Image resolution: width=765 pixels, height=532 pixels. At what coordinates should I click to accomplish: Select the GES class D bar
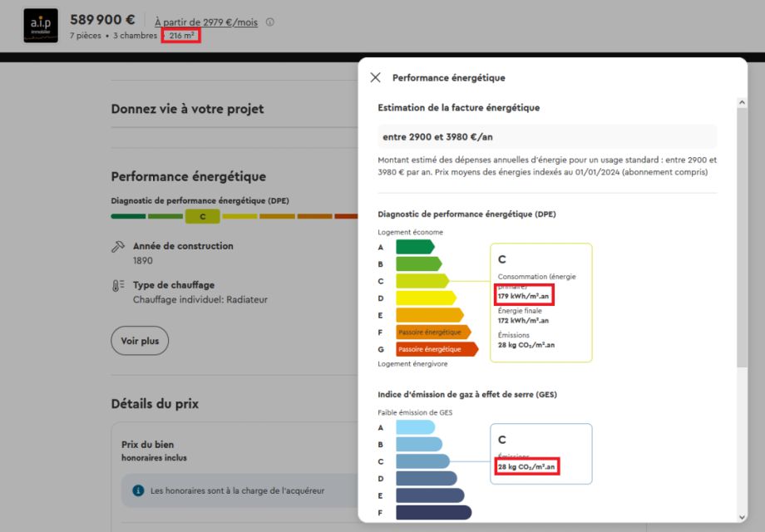click(x=427, y=479)
